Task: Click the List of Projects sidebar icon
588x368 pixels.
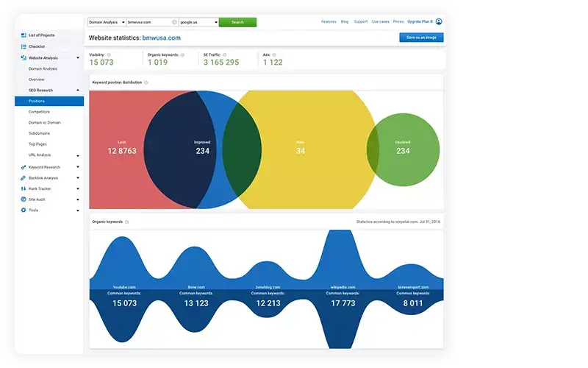Action: coord(24,35)
